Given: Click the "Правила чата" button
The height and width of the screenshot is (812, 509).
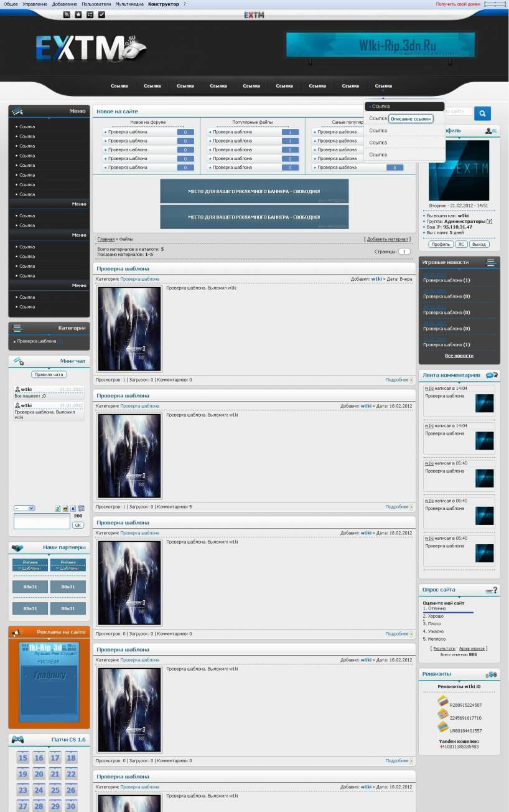Looking at the screenshot, I should 49,374.
